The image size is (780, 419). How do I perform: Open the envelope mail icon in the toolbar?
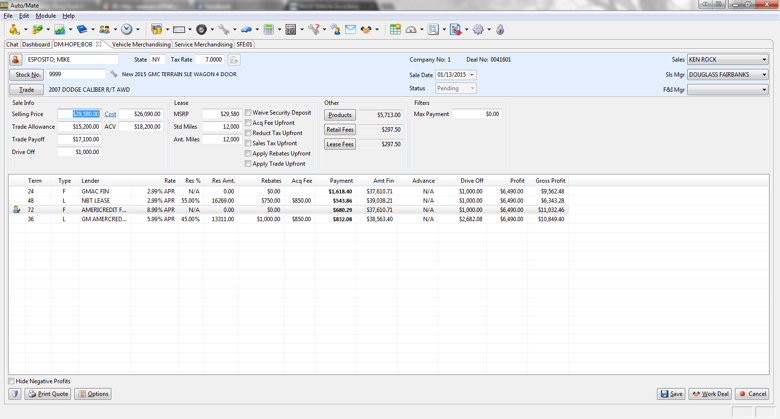coord(350,30)
